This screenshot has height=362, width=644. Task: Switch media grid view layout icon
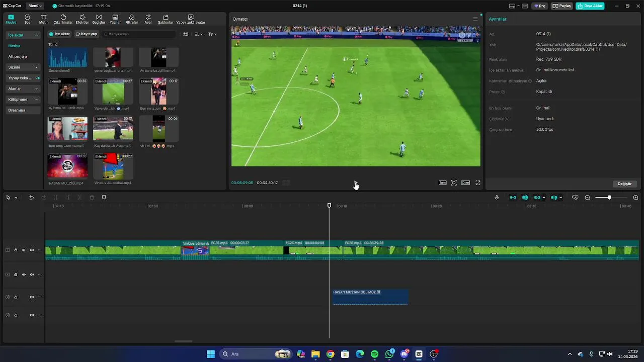click(186, 34)
